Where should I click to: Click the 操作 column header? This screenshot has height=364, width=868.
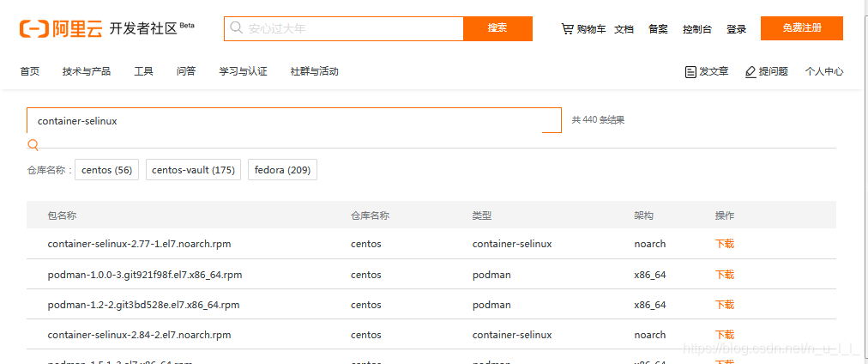click(725, 215)
